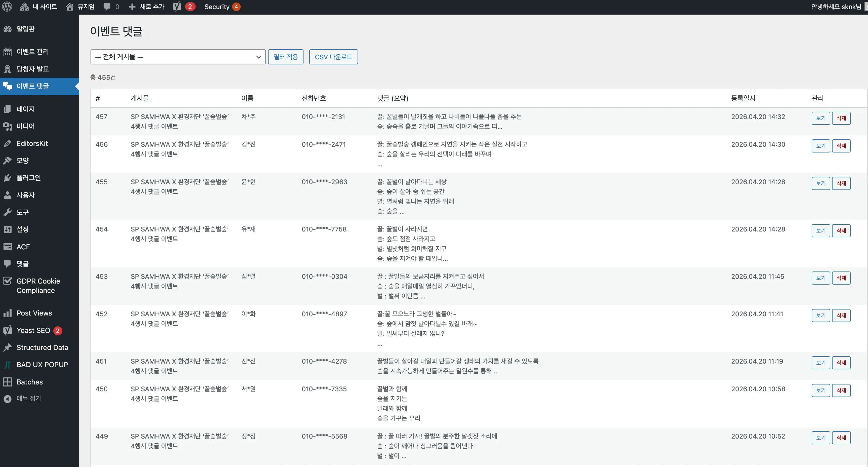Click 보기 for comment 449
The image size is (868, 467).
point(821,438)
